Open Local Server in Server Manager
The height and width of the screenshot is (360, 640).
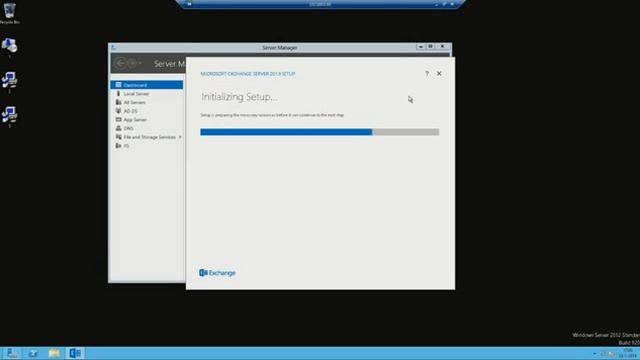coord(147,94)
